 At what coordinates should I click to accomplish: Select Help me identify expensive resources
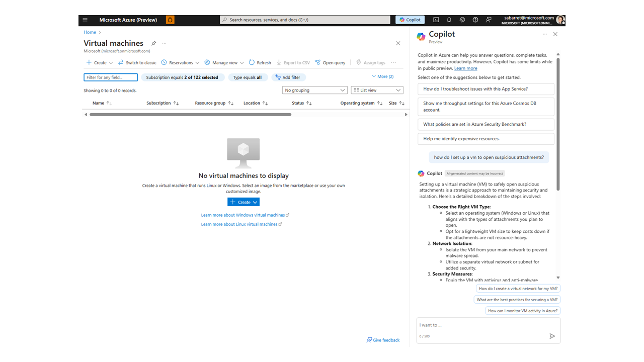point(486,139)
